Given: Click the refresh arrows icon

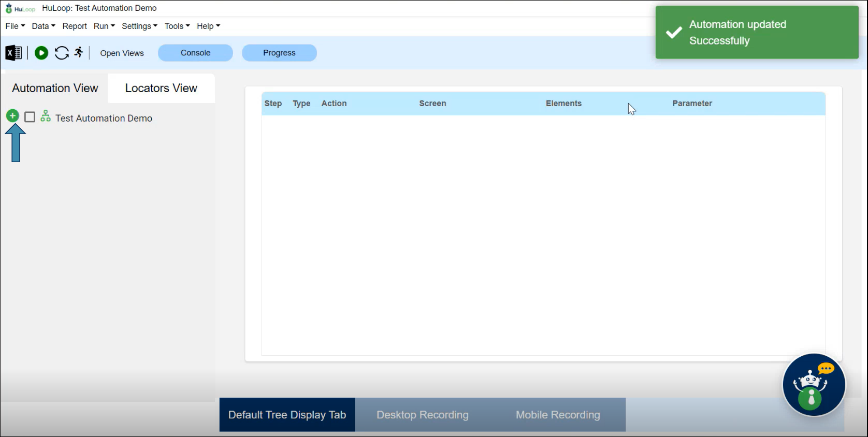Looking at the screenshot, I should (x=62, y=53).
